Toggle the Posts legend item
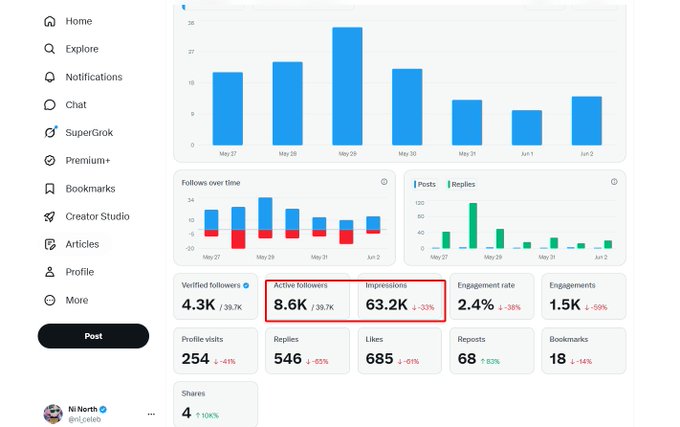The height and width of the screenshot is (427, 680). (425, 184)
